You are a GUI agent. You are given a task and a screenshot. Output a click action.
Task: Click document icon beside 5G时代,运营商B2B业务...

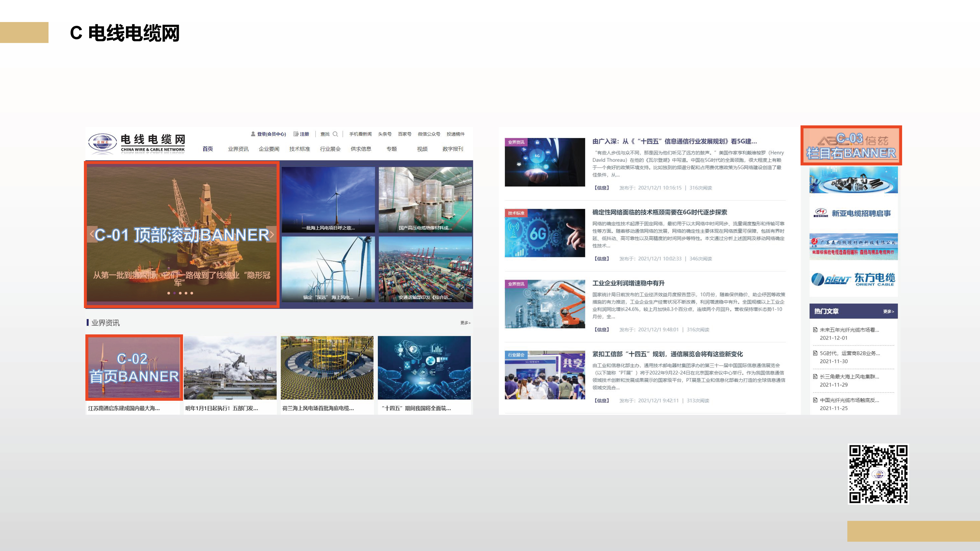pos(815,353)
